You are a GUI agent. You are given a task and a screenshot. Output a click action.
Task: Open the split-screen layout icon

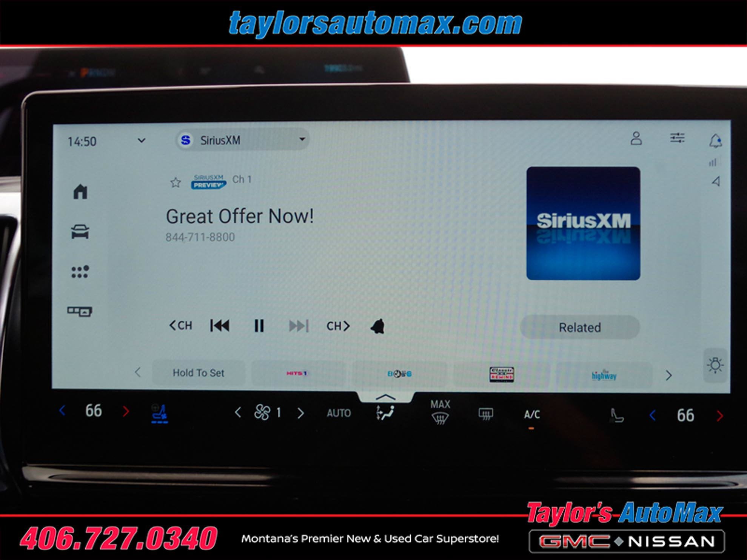click(x=80, y=311)
